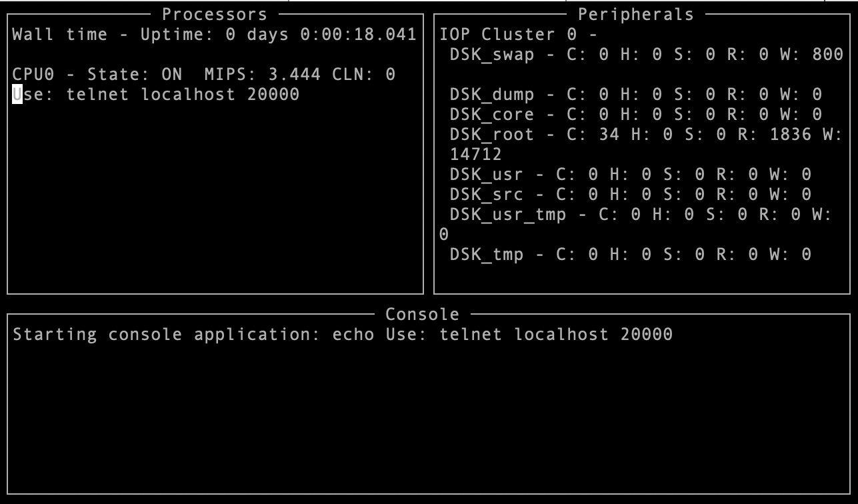Click the Peripherals panel title
Viewport: 858px width, 504px height.
(x=636, y=14)
